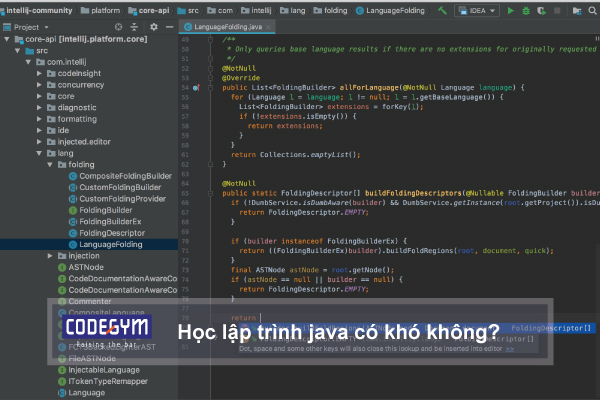Toggle javadoc fold marker at line 49

(x=210, y=39)
